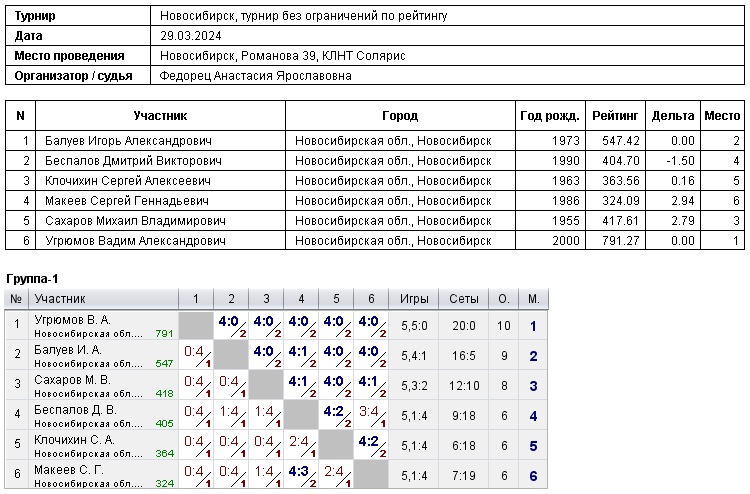Viewport: 750px width, 494px height.
Task: Click the Сеты column header
Action: (x=464, y=299)
